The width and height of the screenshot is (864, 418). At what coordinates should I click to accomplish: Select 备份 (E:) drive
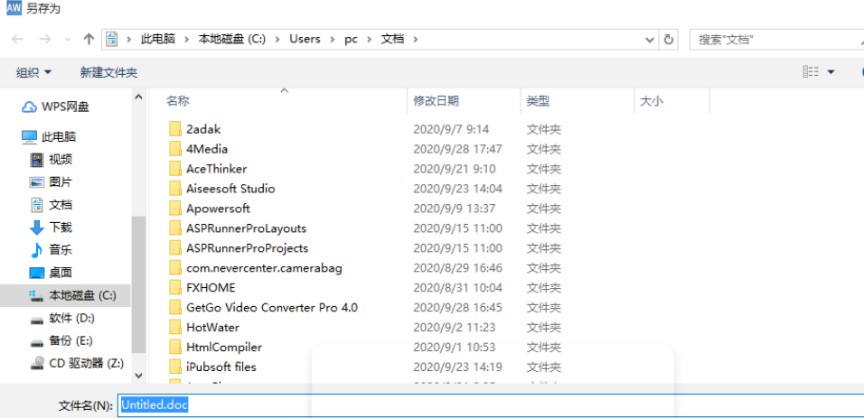61,341
